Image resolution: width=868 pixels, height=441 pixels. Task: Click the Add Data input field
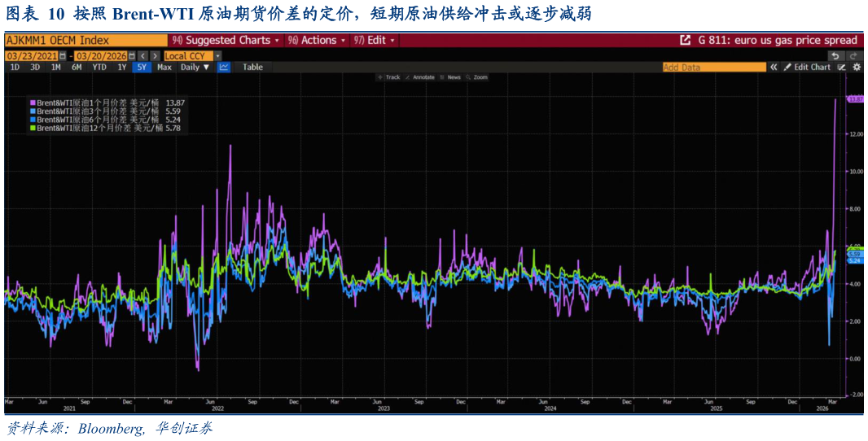pos(714,67)
